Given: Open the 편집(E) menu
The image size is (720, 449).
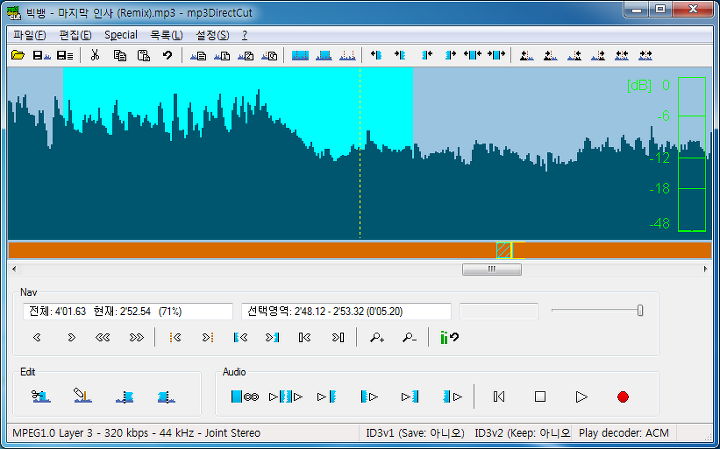Looking at the screenshot, I should point(75,35).
